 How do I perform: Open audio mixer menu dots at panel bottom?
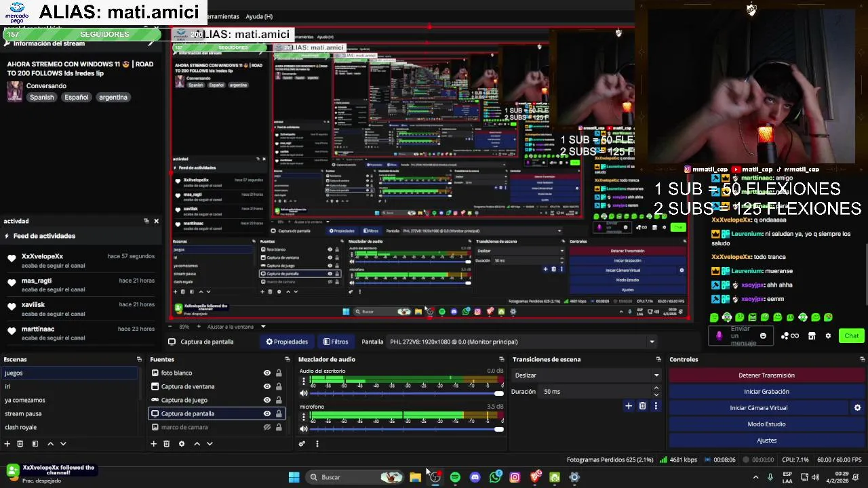click(317, 444)
